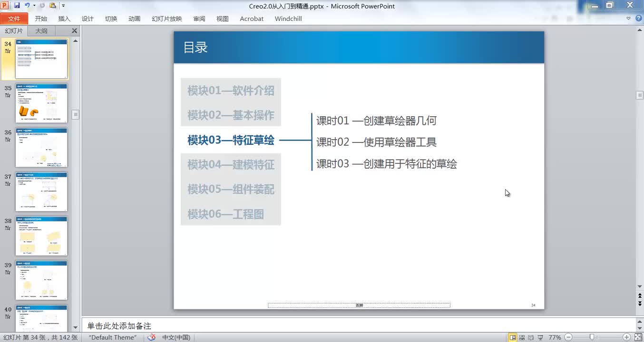
Task: Click 模块03—特征草绘 on the slide
Action: (x=231, y=140)
